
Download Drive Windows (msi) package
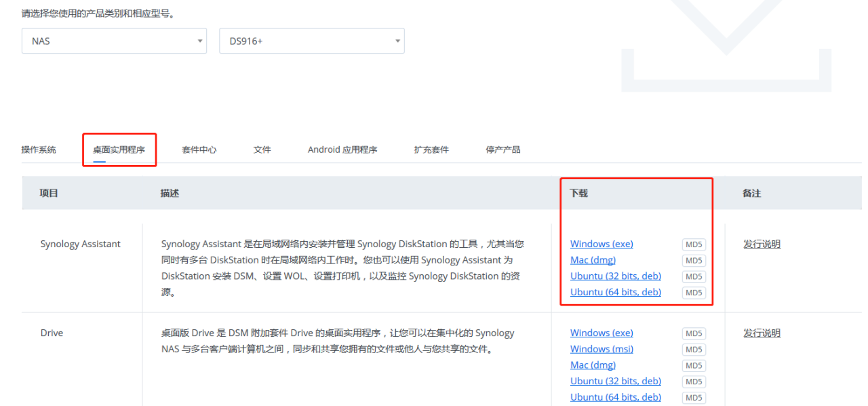click(x=601, y=349)
